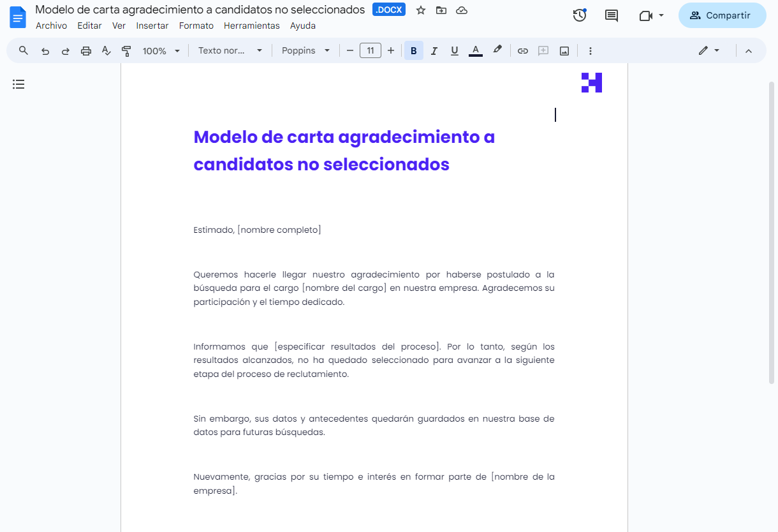Screen dimensions: 778x532
Task: Insert an image
Action: [x=564, y=50]
